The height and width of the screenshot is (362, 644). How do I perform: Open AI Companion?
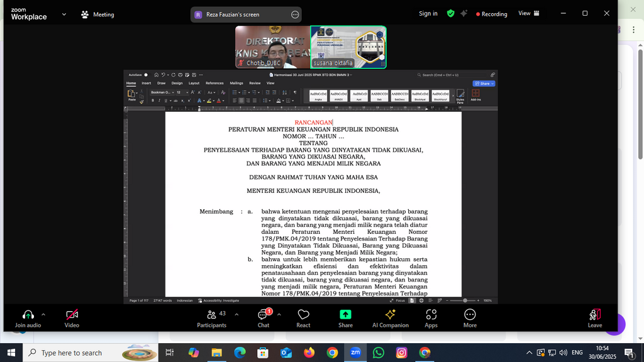(x=390, y=319)
